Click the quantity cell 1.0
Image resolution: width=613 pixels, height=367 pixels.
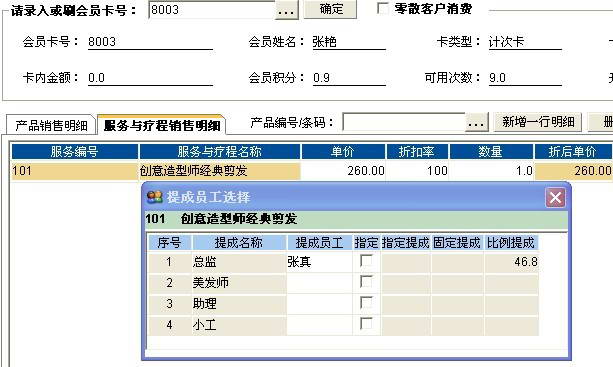(491, 171)
